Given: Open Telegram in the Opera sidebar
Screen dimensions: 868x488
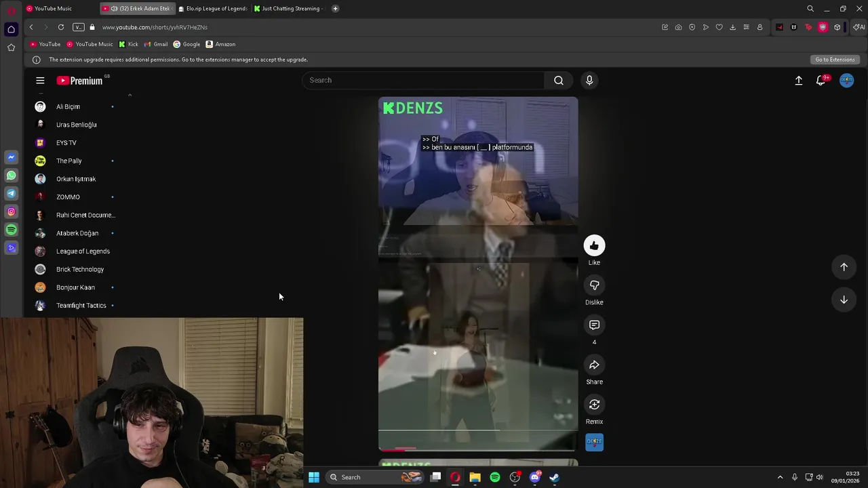Looking at the screenshot, I should click(11, 193).
